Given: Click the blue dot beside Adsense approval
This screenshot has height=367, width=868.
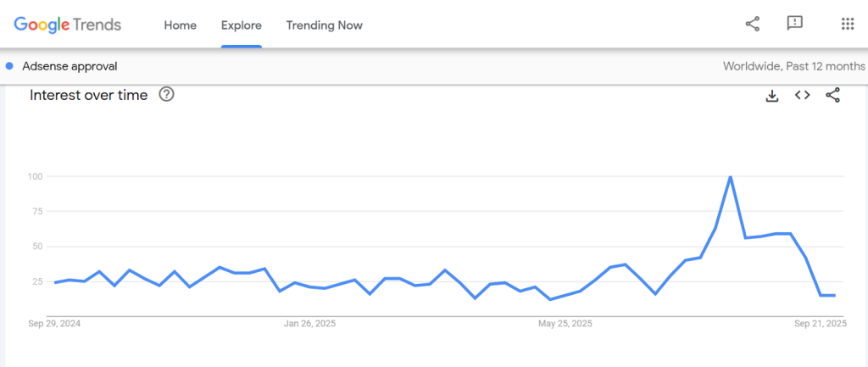Looking at the screenshot, I should (x=9, y=66).
